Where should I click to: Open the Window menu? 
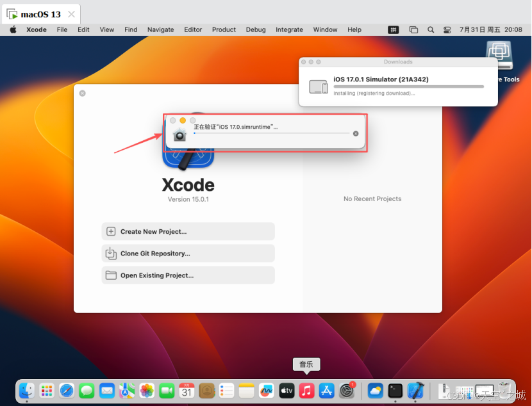click(x=325, y=29)
